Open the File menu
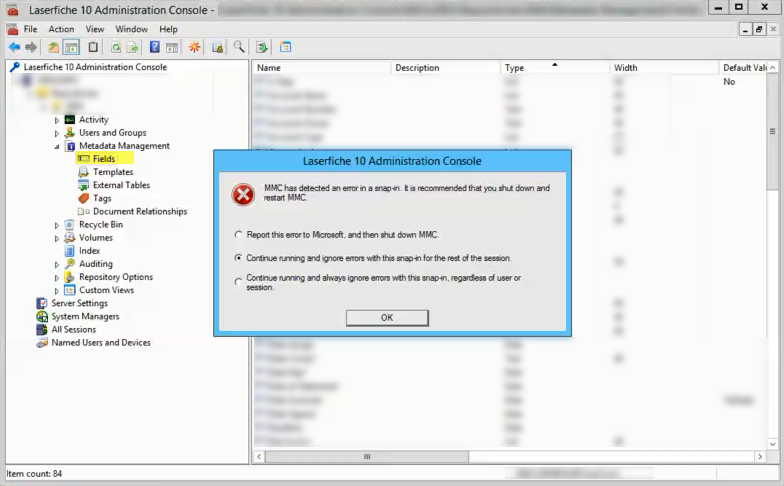Image resolution: width=784 pixels, height=486 pixels. [x=30, y=29]
